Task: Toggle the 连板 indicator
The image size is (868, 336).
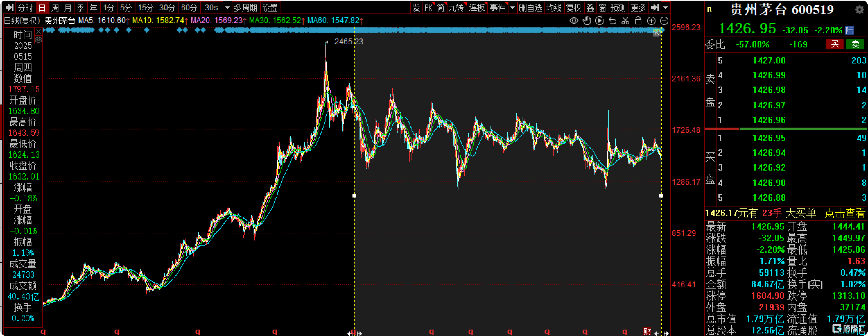Action: point(477,7)
